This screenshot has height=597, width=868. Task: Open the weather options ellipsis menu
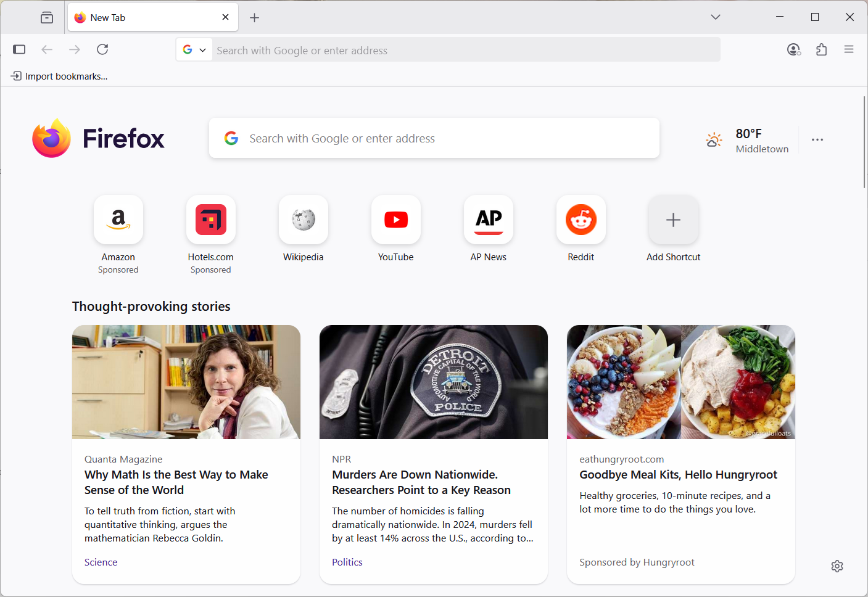coord(817,139)
